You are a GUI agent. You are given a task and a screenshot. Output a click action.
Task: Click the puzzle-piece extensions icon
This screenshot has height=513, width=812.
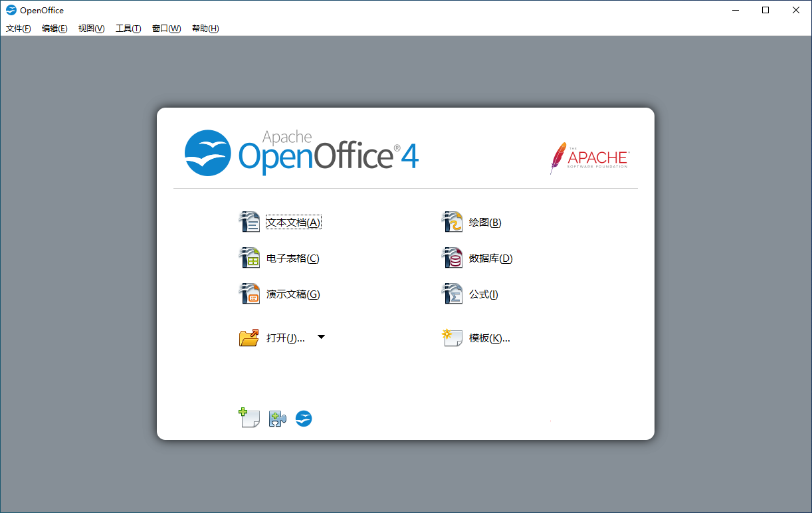[278, 419]
